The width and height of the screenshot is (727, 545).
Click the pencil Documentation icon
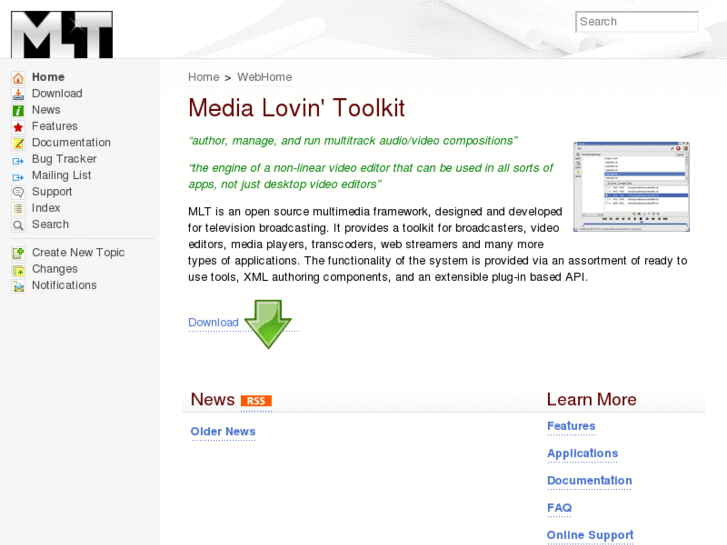(x=18, y=143)
